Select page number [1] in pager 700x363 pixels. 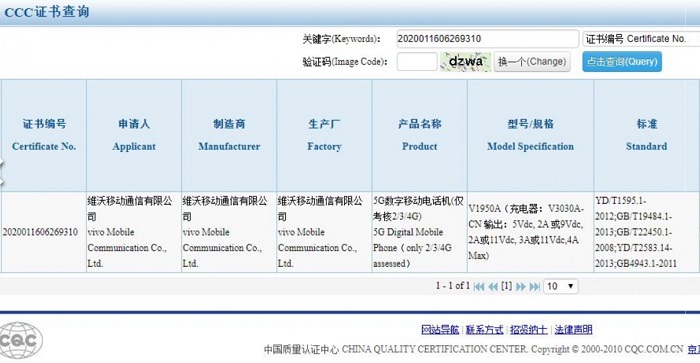tap(507, 286)
